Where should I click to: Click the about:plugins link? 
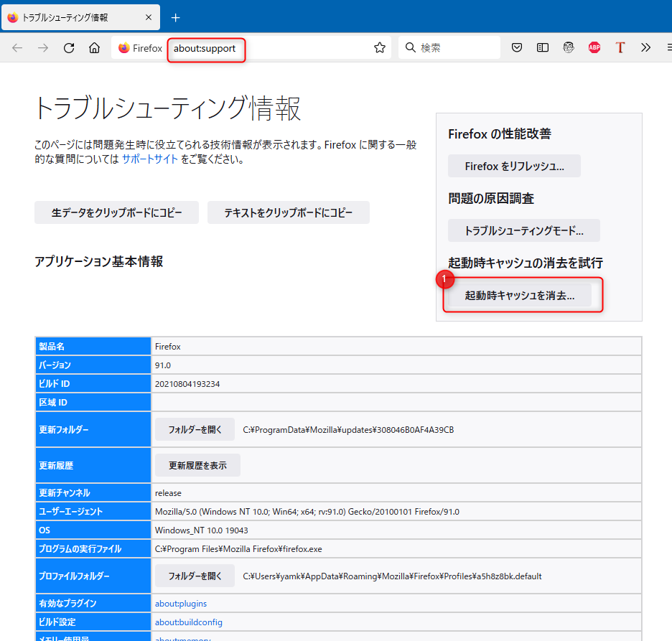click(181, 604)
